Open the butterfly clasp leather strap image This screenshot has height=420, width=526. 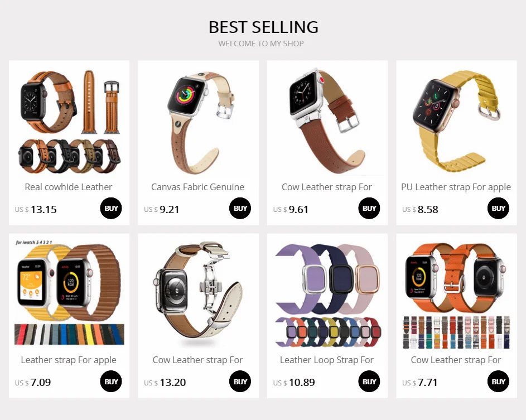click(198, 294)
